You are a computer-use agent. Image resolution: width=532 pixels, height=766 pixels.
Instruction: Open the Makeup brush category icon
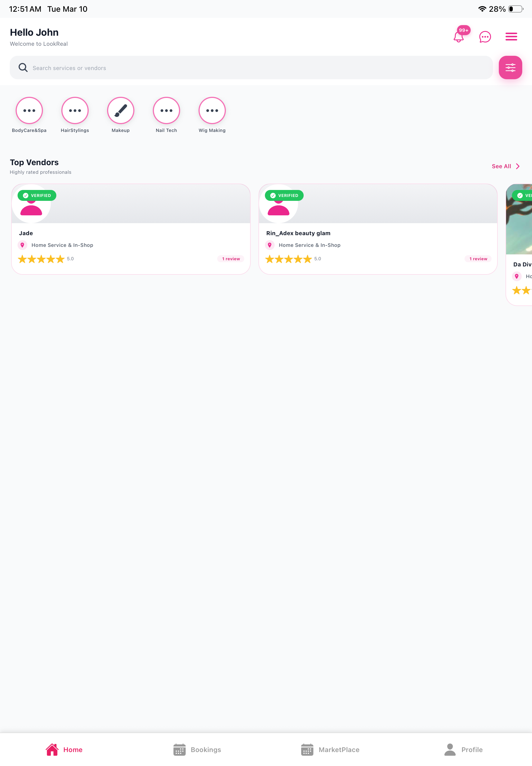[120, 110]
